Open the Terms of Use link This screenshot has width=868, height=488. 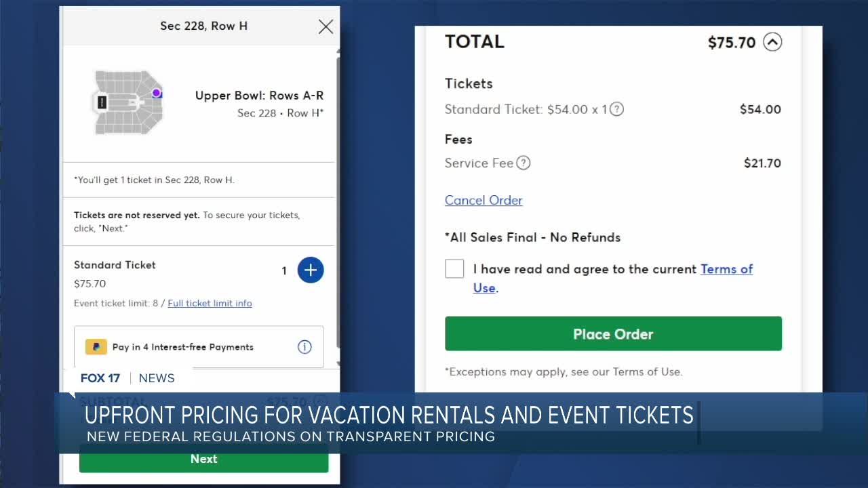(726, 269)
